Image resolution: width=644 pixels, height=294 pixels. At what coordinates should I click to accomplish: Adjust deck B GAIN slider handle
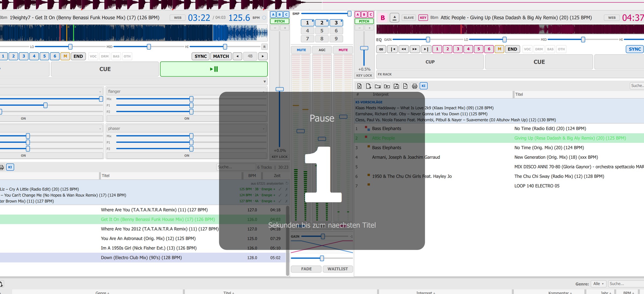pos(428,40)
